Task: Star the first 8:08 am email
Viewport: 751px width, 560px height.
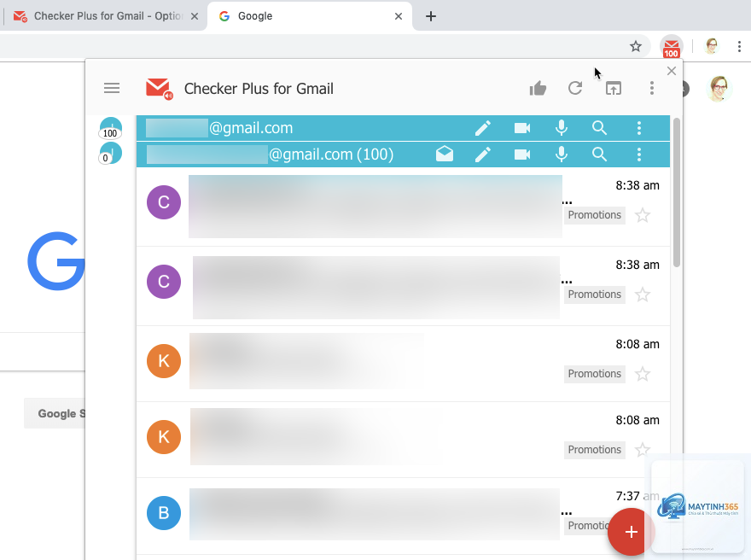Action: (x=643, y=374)
